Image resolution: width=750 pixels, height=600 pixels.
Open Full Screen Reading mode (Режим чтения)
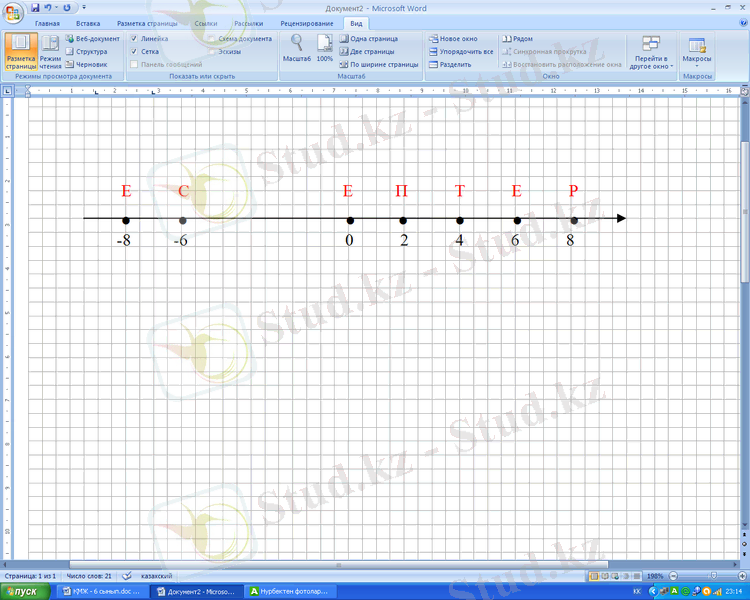[50, 51]
